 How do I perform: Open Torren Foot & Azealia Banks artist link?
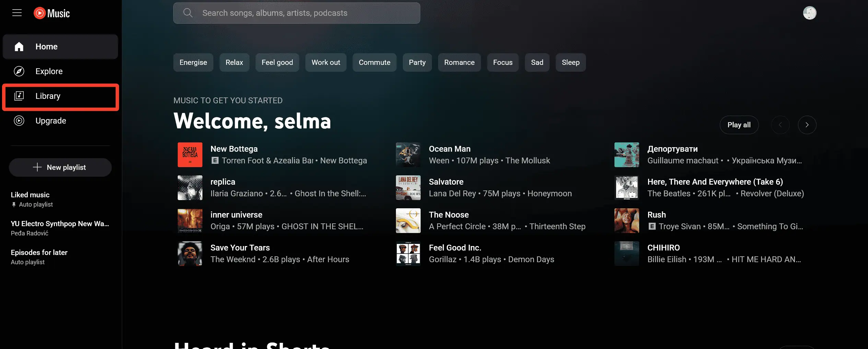point(268,161)
